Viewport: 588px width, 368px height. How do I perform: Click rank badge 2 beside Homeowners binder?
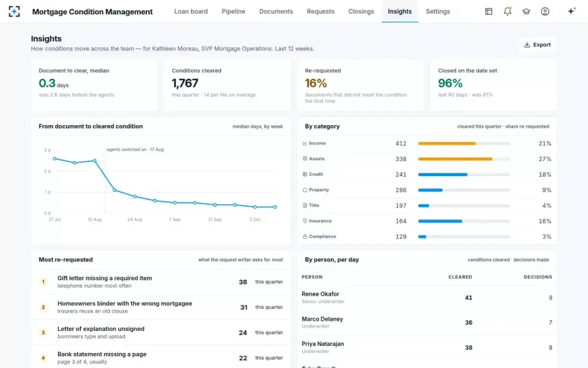click(43, 307)
